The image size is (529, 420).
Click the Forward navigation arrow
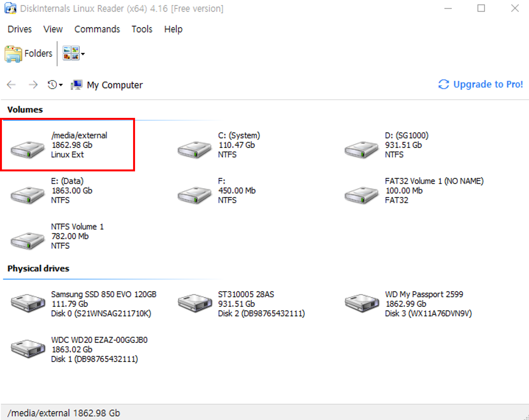(x=33, y=85)
